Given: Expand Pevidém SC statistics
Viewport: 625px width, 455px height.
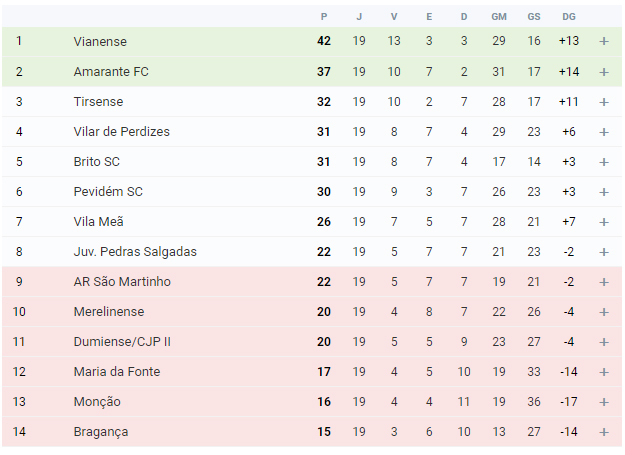Looking at the screenshot, I should [x=603, y=192].
